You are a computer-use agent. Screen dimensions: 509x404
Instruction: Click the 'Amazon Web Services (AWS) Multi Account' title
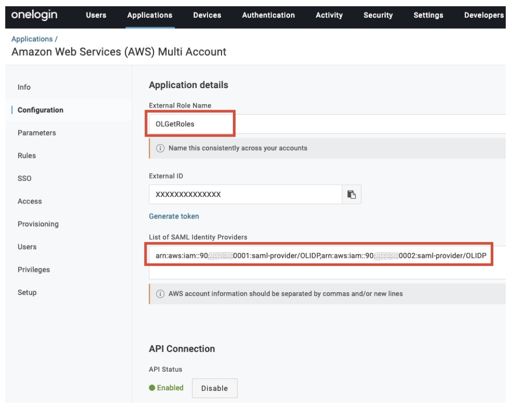point(119,52)
